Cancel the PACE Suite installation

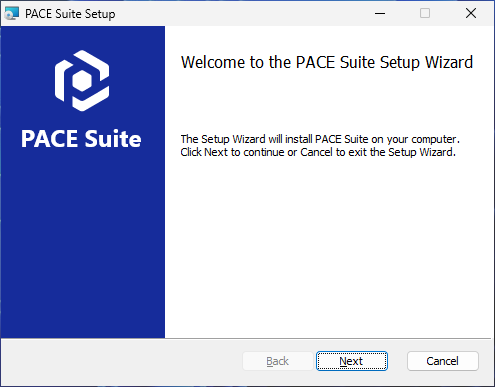coord(443,361)
